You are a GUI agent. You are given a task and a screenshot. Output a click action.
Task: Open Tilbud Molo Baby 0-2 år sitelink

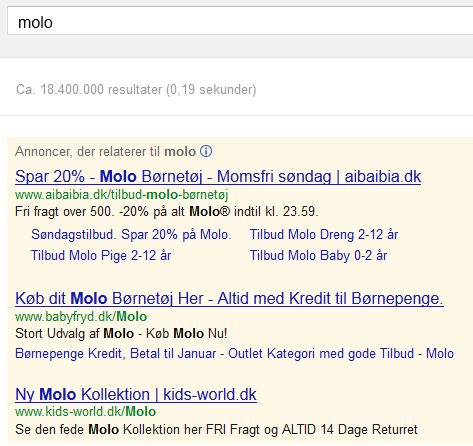(x=318, y=256)
